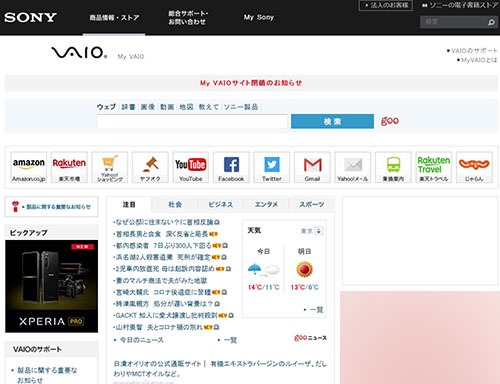Open 商品情報・ストア in top navigation
Screen dimensions: 500x384
click(x=114, y=18)
